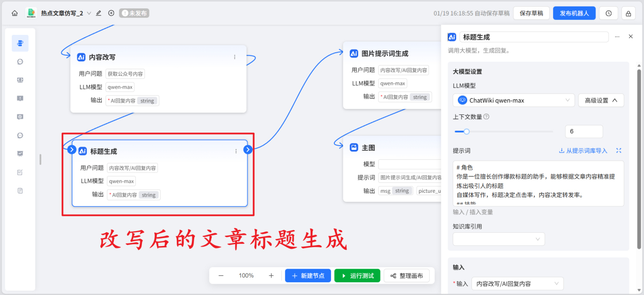Click the plus icon beside workflow name
The width and height of the screenshot is (644, 295).
(111, 13)
